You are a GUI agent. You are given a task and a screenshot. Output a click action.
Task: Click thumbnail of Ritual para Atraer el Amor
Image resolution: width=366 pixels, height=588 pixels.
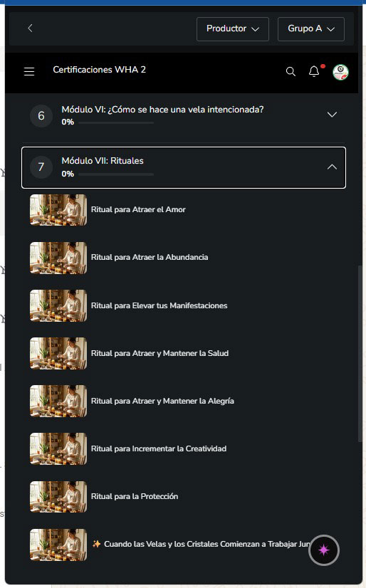[x=58, y=209]
